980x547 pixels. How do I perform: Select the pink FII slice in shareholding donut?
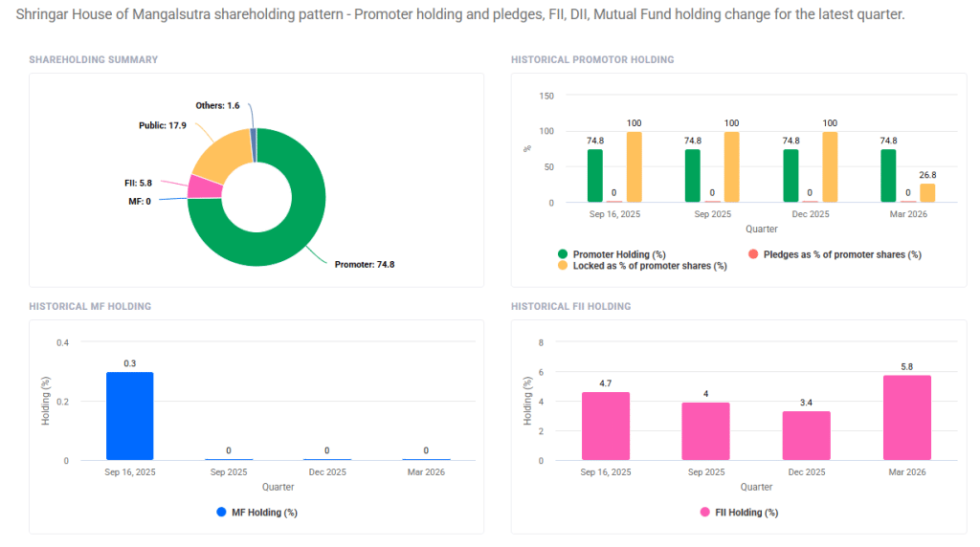tap(201, 186)
